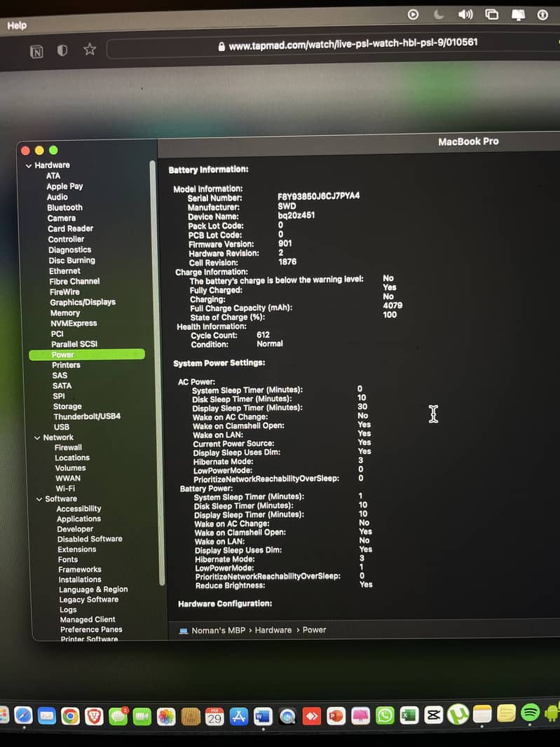
Task: Click the Notion extension icon in toolbar
Action: tap(36, 50)
